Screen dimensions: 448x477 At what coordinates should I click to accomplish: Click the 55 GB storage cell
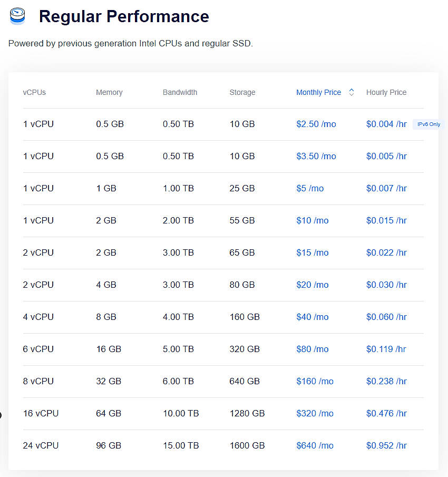pyautogui.click(x=242, y=220)
